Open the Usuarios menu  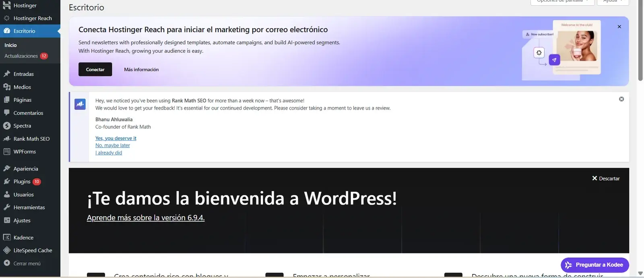[30, 194]
